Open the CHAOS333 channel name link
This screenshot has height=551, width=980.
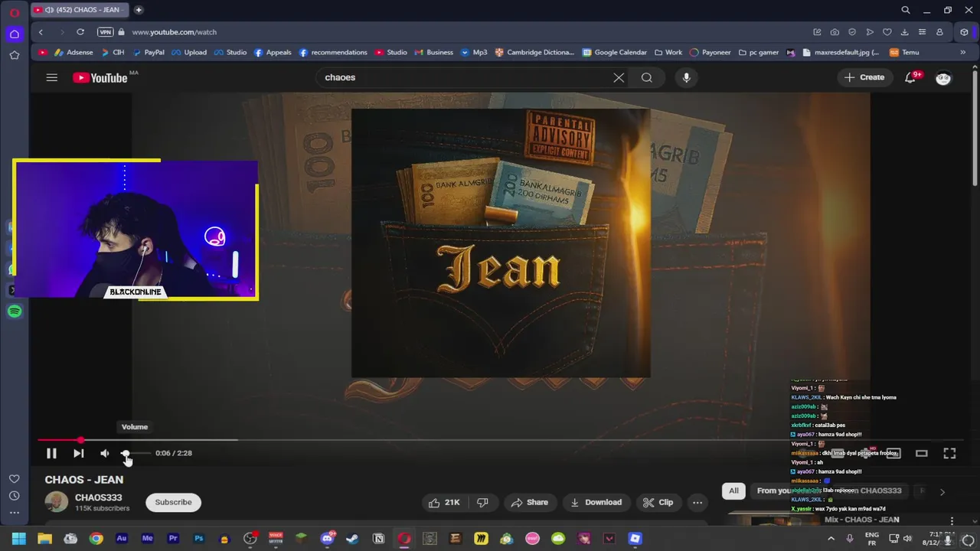tap(98, 497)
